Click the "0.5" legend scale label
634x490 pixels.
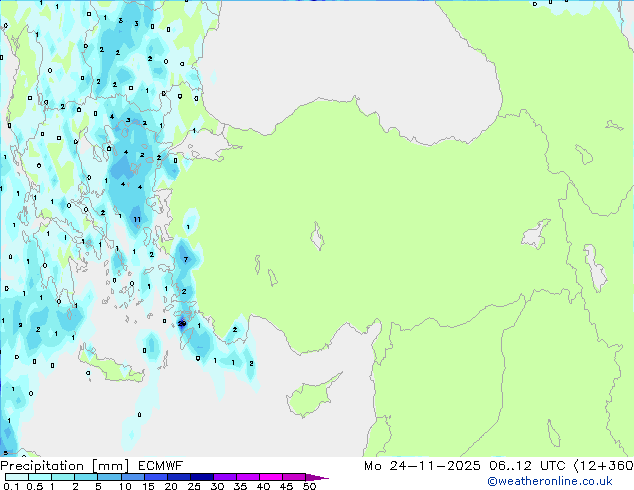34,486
